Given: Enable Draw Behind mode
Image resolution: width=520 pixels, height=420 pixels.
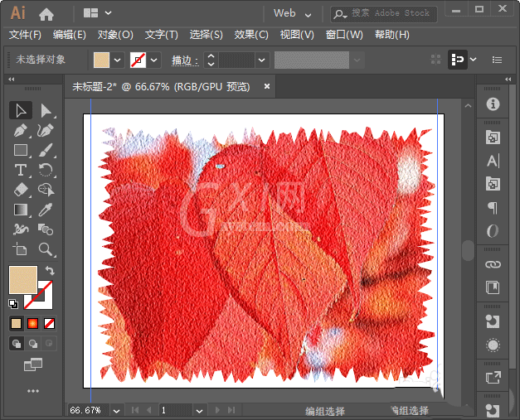Looking at the screenshot, I should pos(33,344).
